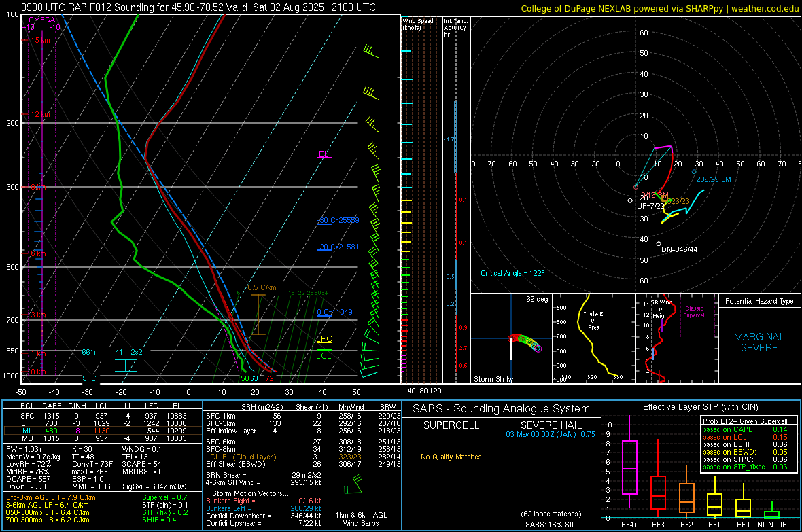Click the UP=7/22 Corfidi label on the hodograph
Image resolution: width=802 pixels, height=532 pixels.
(650, 206)
